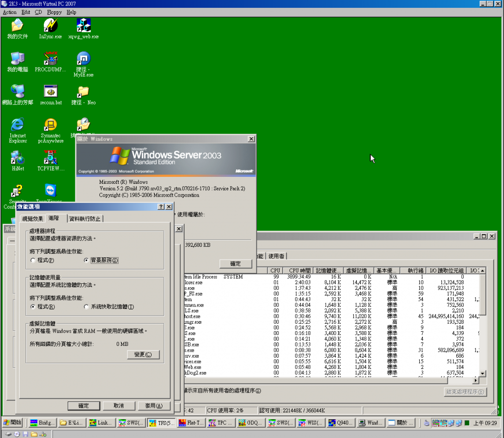
Task: Click 確定 in 關於 Windows dialog
Action: coord(236,264)
